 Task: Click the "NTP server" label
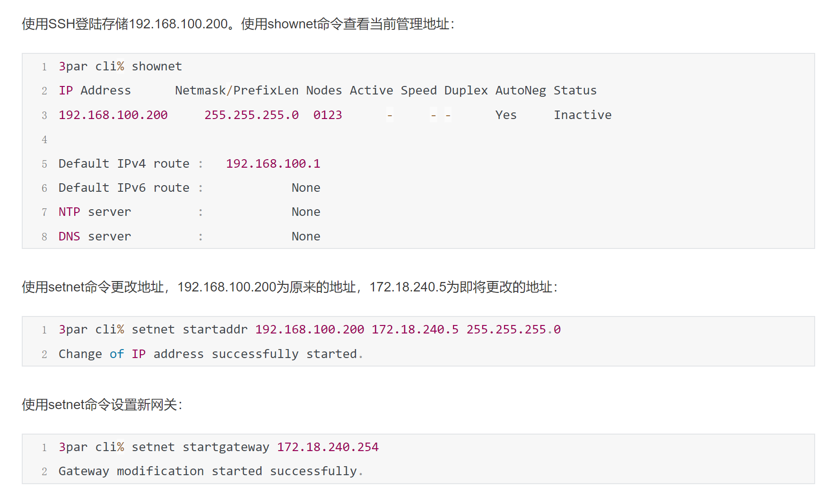point(95,212)
